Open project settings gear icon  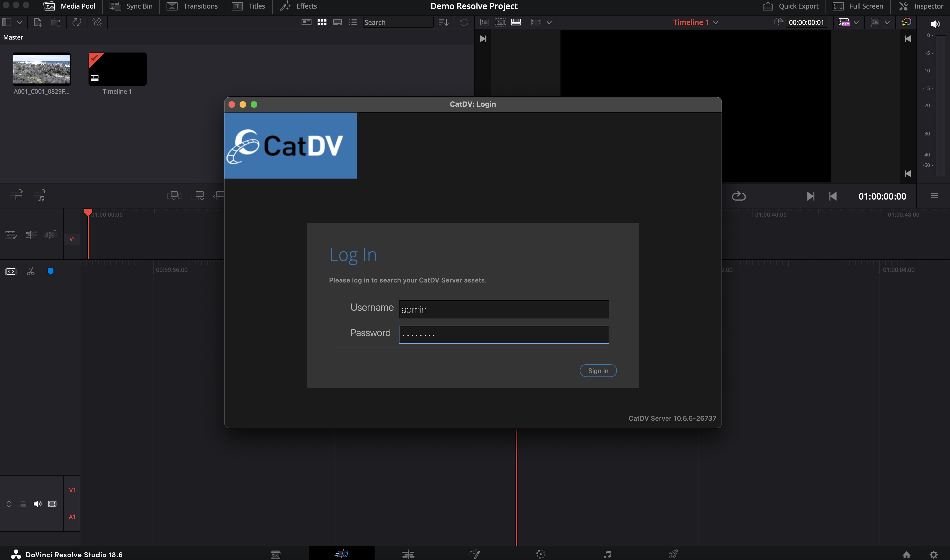click(x=934, y=554)
